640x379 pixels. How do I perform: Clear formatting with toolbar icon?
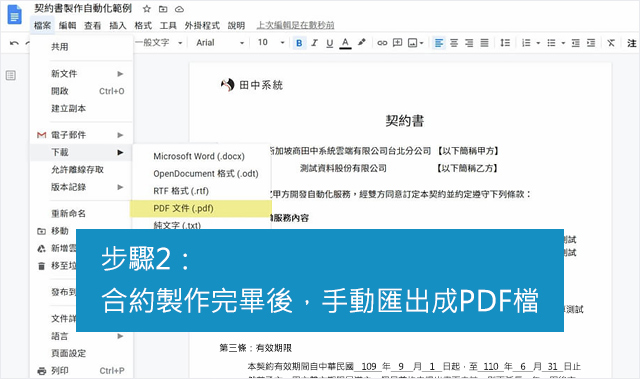611,43
